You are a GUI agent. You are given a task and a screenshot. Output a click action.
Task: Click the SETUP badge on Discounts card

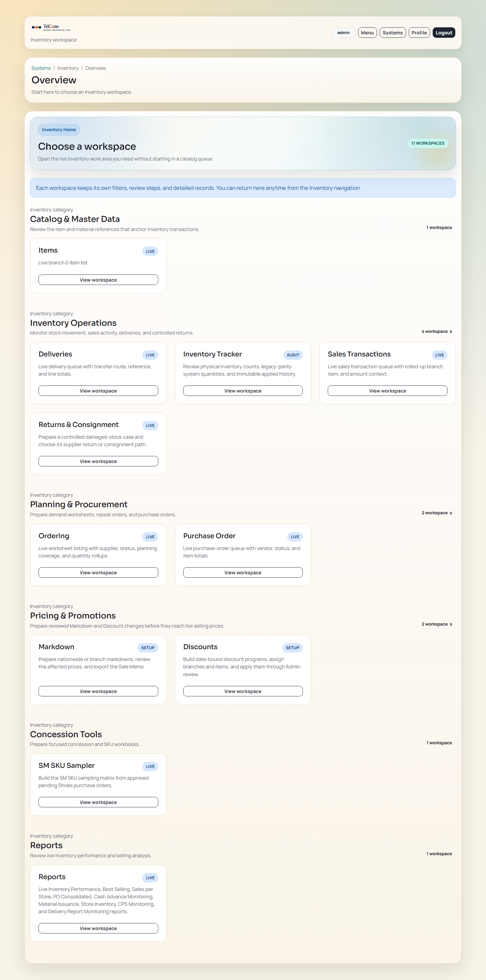(293, 647)
